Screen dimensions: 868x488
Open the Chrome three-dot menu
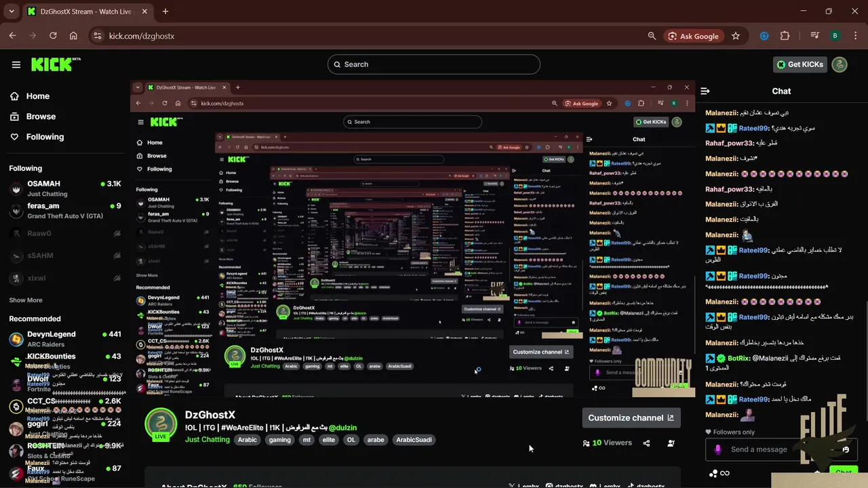coord(855,36)
